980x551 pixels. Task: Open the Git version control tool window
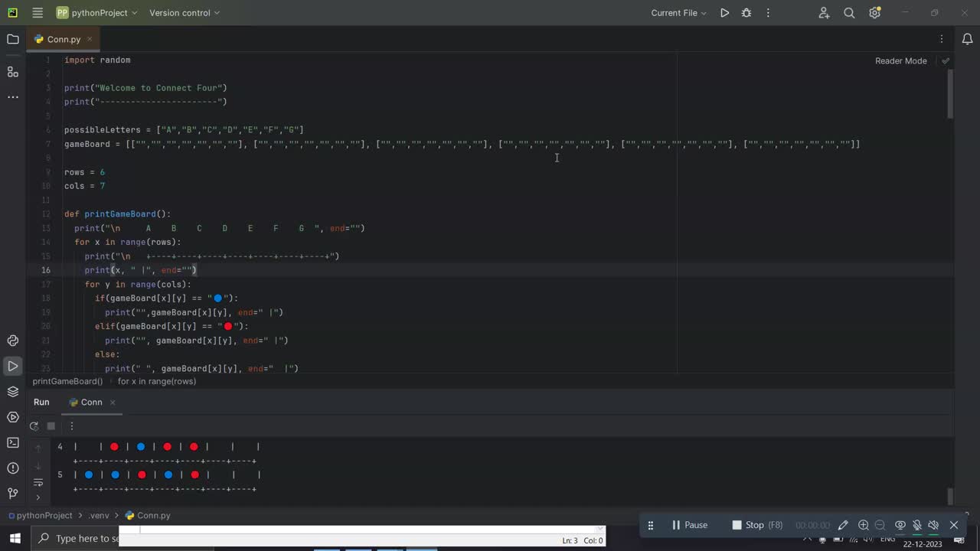click(x=13, y=493)
